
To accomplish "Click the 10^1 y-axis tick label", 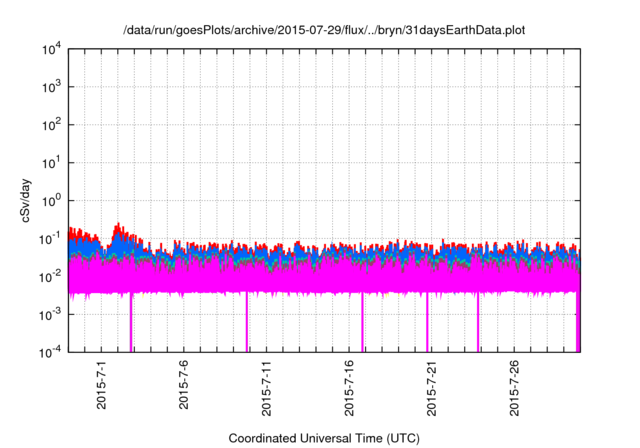I will (x=51, y=163).
